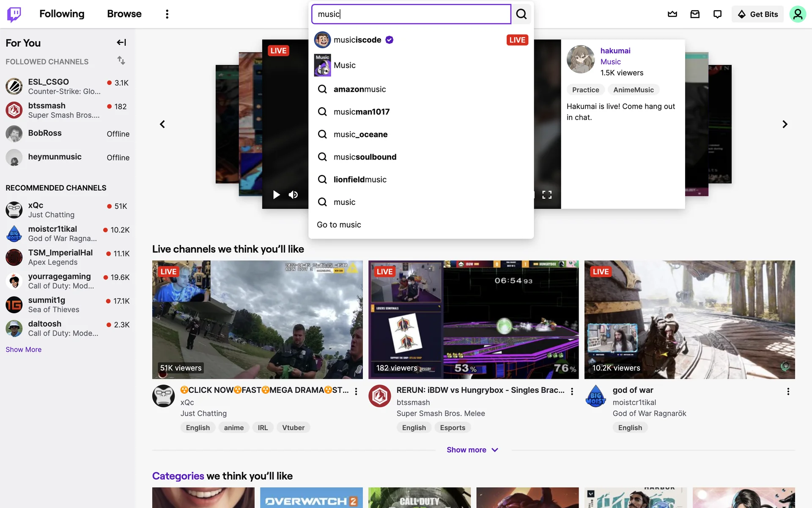Click the user profile avatar icon
The height and width of the screenshot is (508, 812).
pyautogui.click(x=797, y=14)
